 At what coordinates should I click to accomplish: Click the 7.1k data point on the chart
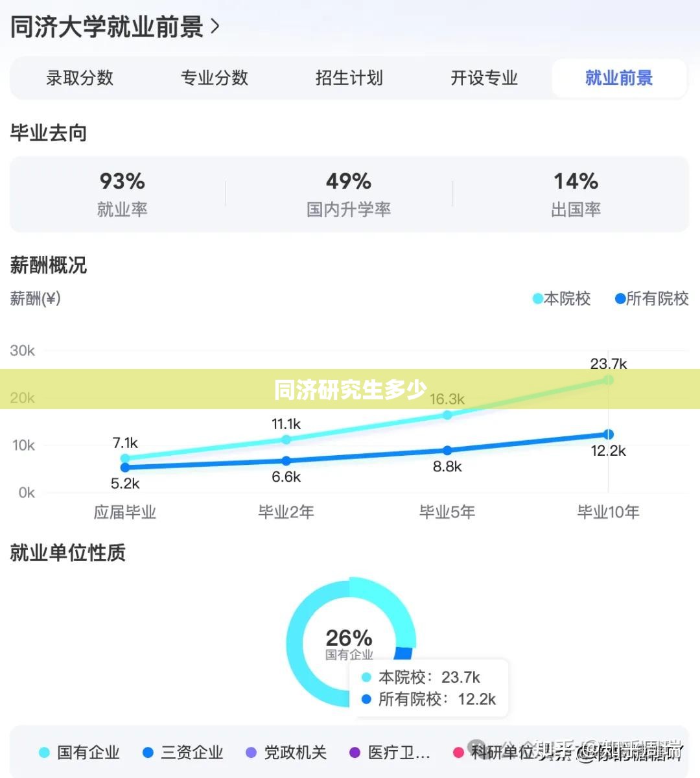pos(125,458)
